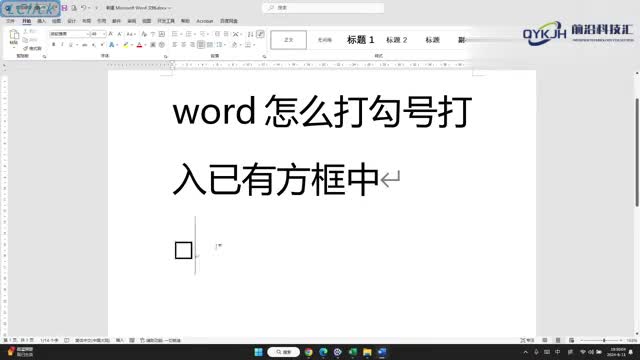Click the Increase Indent icon
This screenshot has width=640, height=360.
click(226, 34)
